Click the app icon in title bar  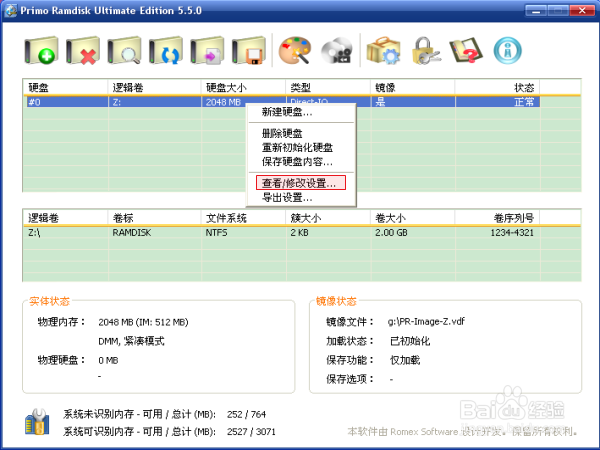point(11,10)
